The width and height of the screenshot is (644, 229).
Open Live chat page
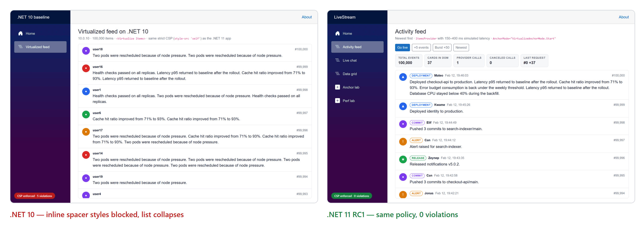(x=357, y=60)
